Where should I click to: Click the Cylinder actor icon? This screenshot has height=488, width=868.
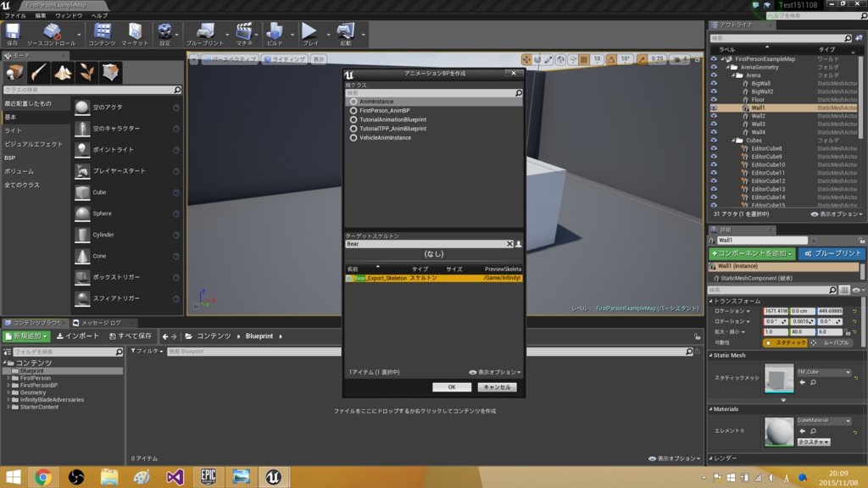(x=82, y=235)
